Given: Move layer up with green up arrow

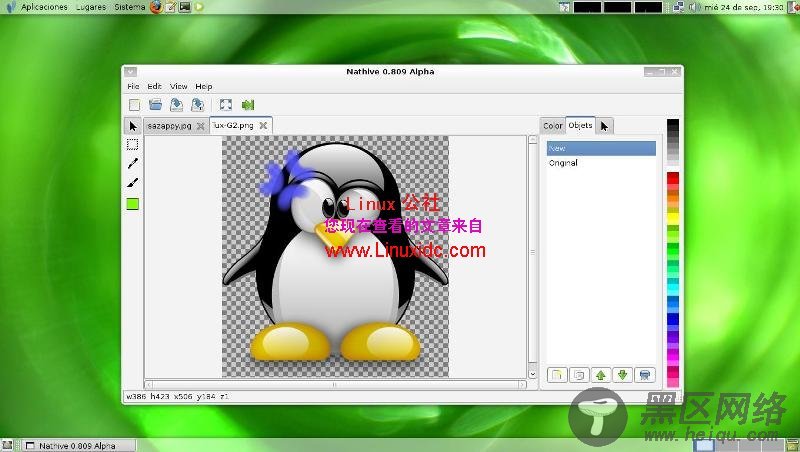Looking at the screenshot, I should pyautogui.click(x=601, y=375).
